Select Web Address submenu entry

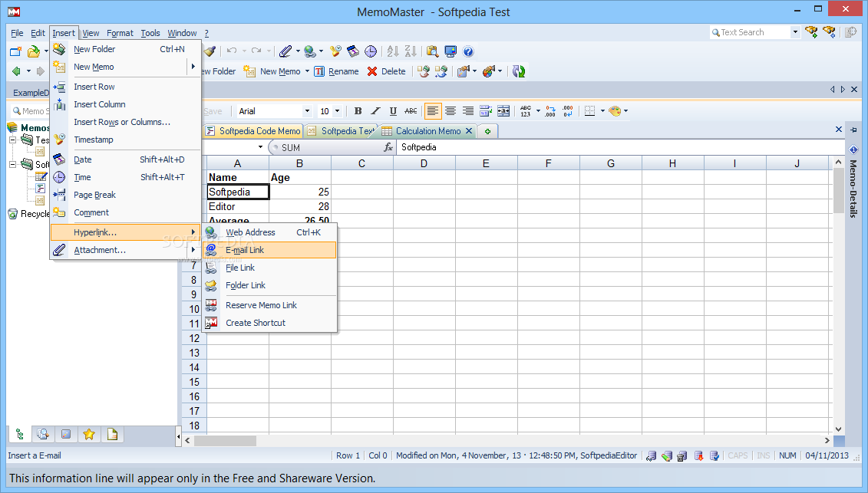click(269, 232)
